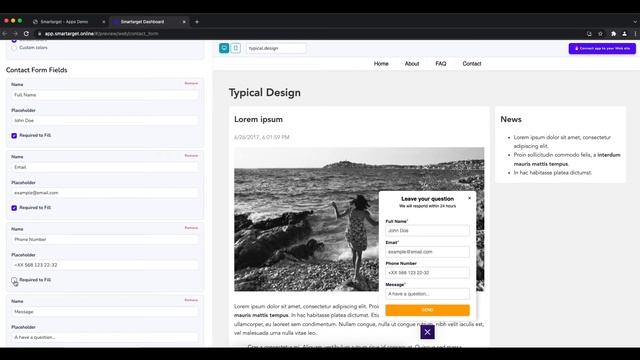Go back in browser history

[x=4, y=33]
